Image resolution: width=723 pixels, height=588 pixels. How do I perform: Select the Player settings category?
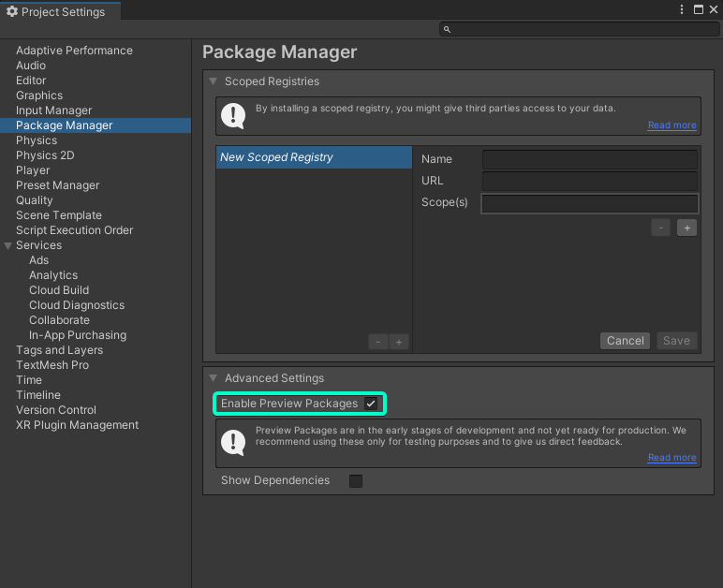pyautogui.click(x=33, y=170)
